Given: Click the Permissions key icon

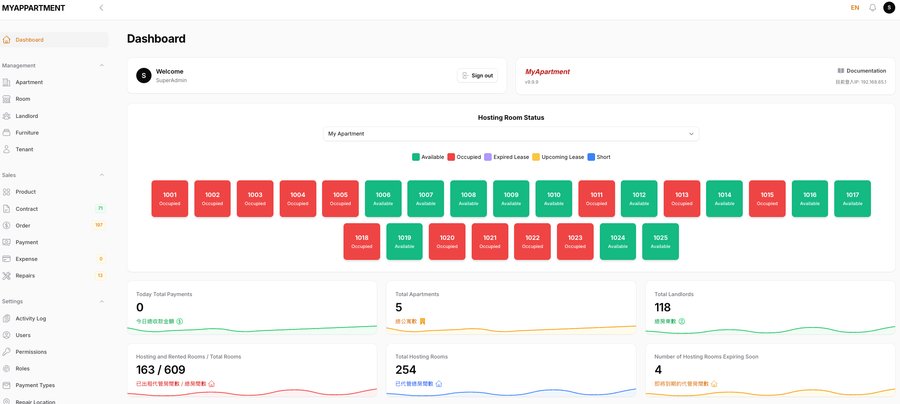Looking at the screenshot, I should pyautogui.click(x=7, y=352).
